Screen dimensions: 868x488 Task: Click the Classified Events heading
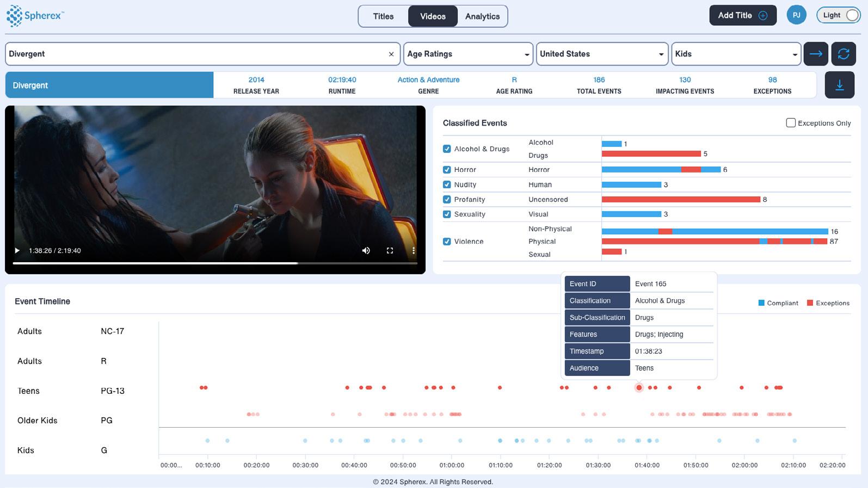[475, 123]
